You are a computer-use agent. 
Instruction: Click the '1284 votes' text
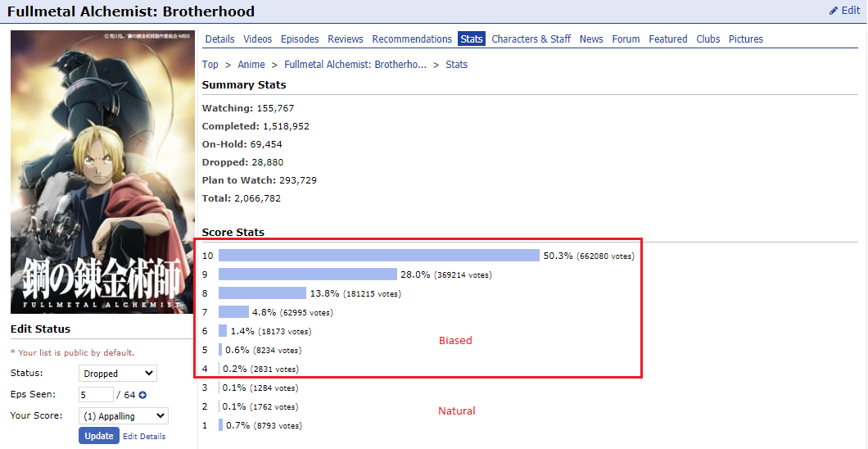[x=274, y=388]
